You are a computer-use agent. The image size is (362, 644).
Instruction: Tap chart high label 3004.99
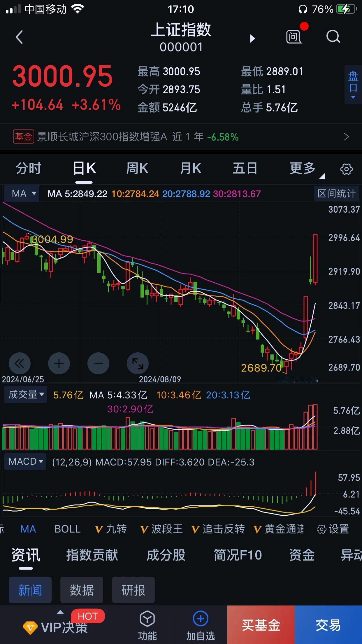click(x=52, y=239)
